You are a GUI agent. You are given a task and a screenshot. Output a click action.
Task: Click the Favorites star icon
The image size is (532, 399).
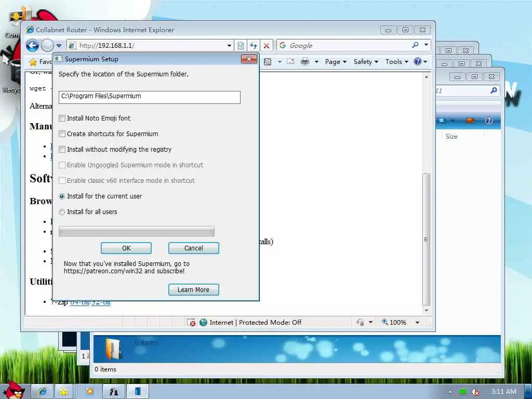pyautogui.click(x=33, y=62)
